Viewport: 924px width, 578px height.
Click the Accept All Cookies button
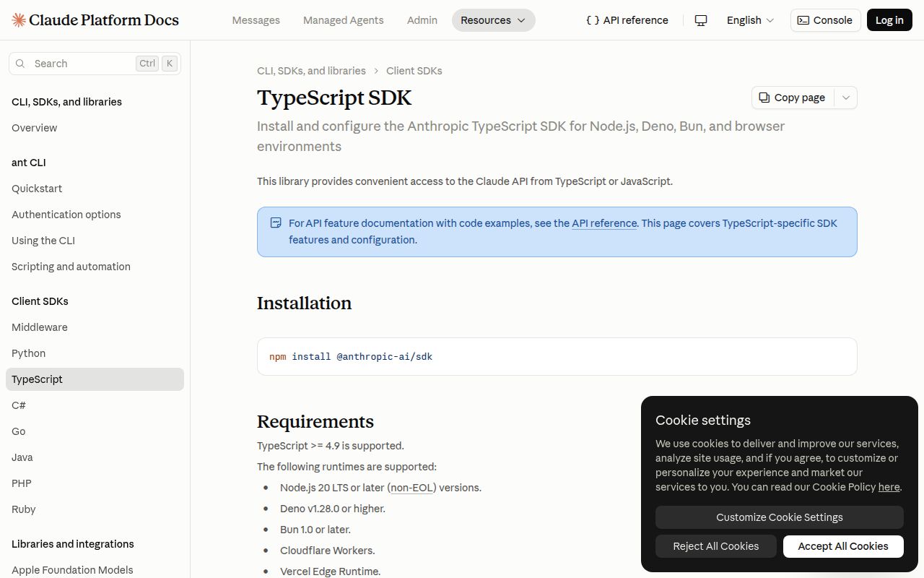pyautogui.click(x=843, y=546)
